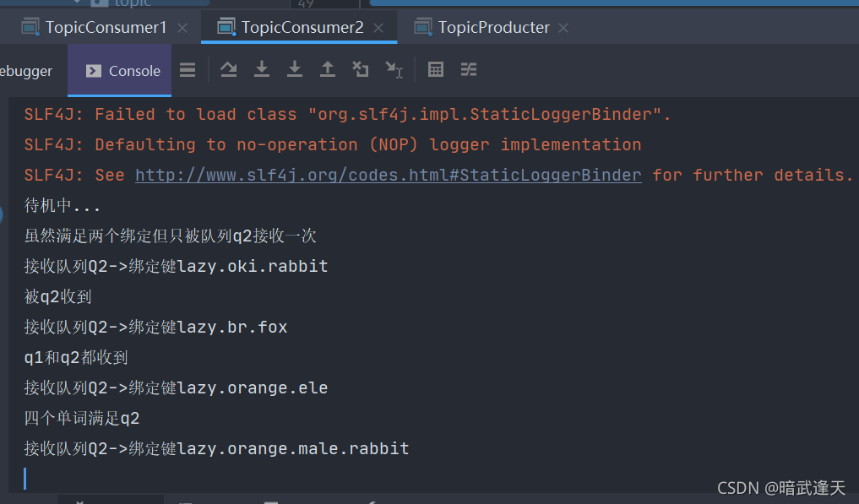
Task: Click the '被q2收到' console line
Action: [x=57, y=297]
